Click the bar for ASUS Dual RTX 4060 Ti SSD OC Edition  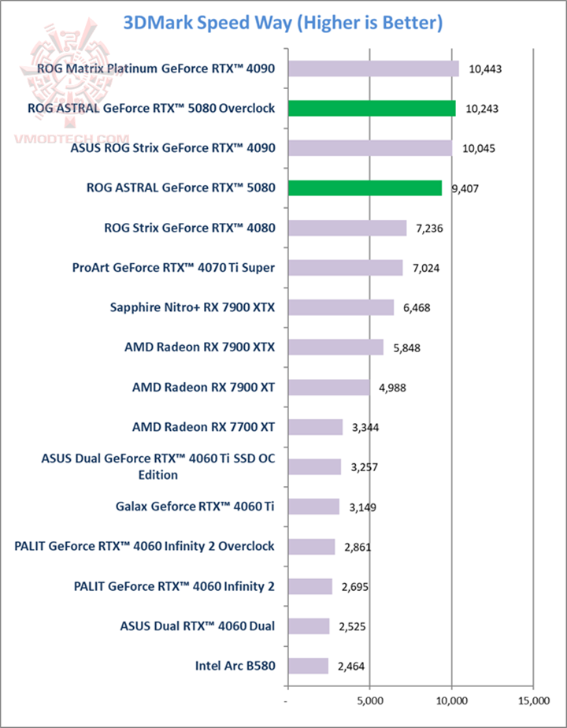314,466
